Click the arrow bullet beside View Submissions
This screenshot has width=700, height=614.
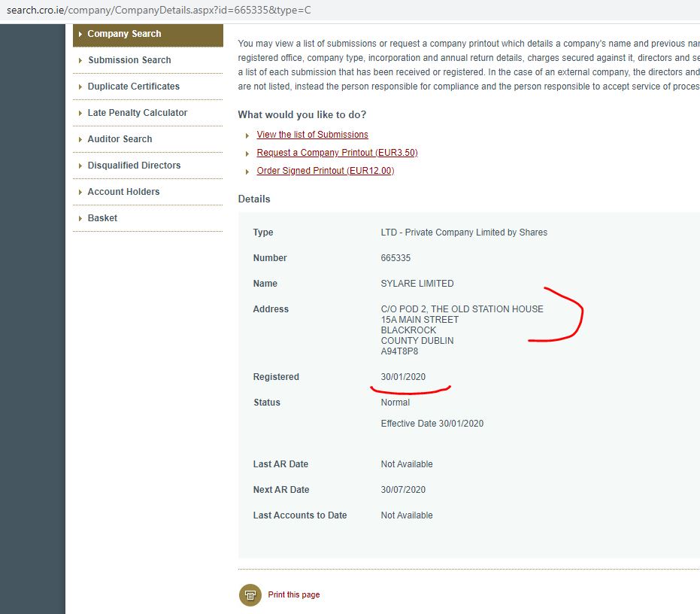coord(247,135)
